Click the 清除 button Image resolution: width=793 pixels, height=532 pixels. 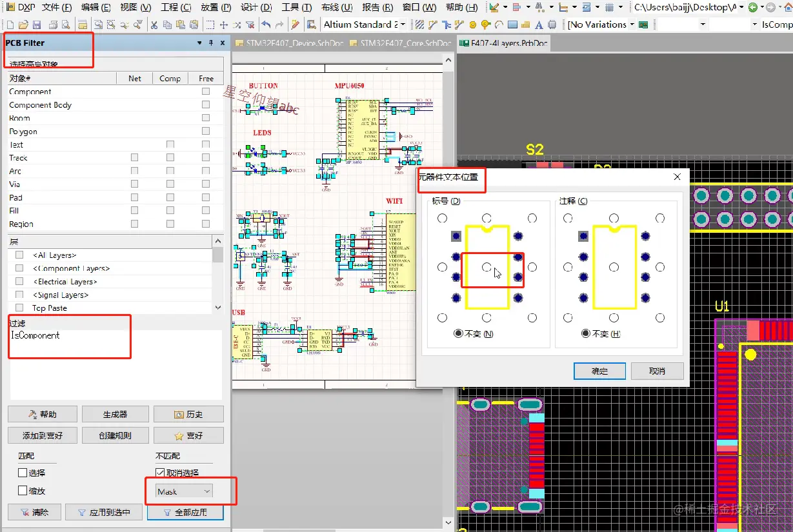coord(34,513)
